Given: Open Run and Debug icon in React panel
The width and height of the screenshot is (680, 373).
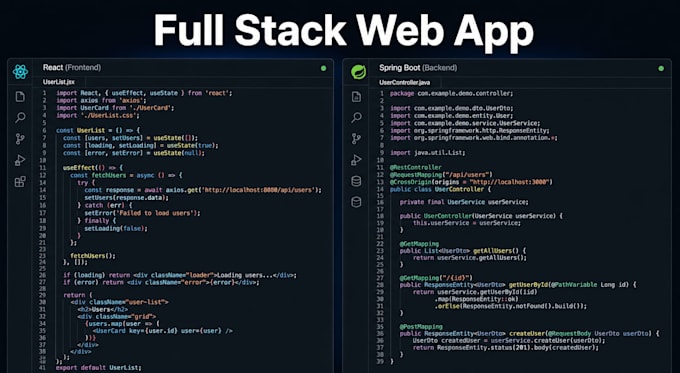Looking at the screenshot, I should coord(20,160).
